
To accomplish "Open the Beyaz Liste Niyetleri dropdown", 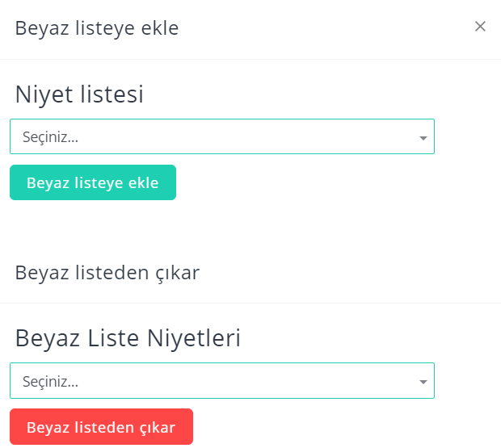I will pyautogui.click(x=222, y=381).
